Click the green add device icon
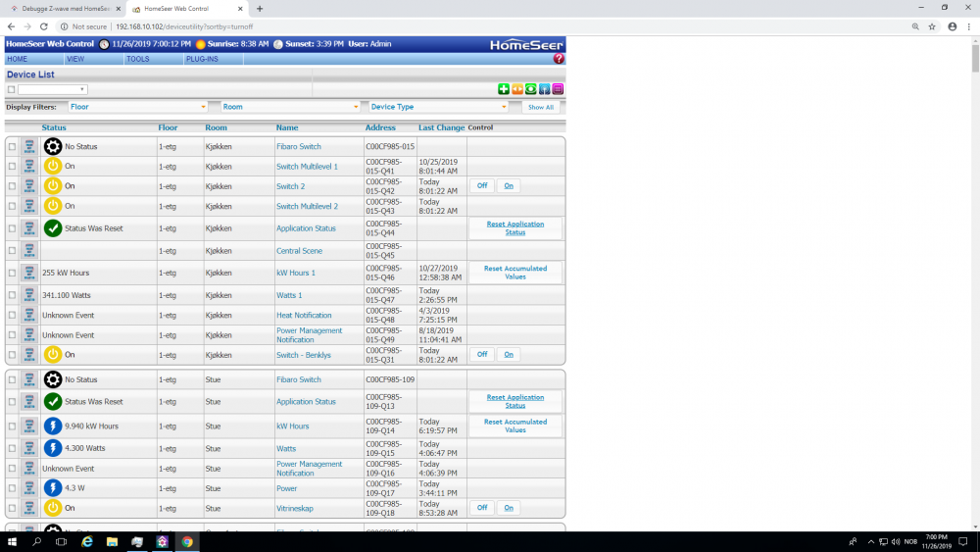The image size is (980, 552). pyautogui.click(x=504, y=89)
